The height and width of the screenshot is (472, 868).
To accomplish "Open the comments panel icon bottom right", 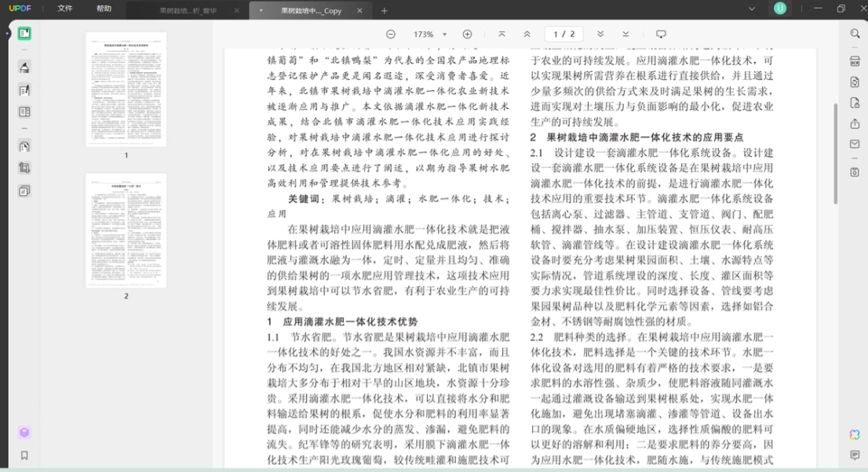I will pyautogui.click(x=855, y=456).
